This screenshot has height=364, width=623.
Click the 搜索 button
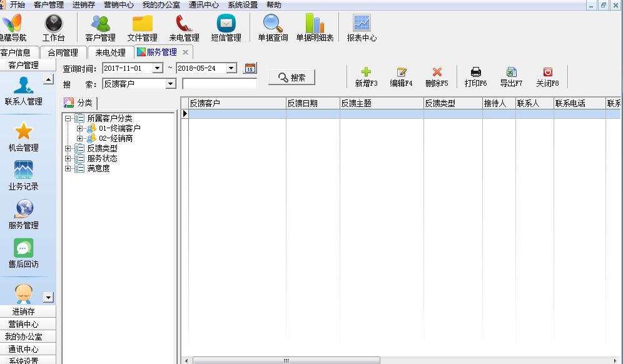(291, 78)
